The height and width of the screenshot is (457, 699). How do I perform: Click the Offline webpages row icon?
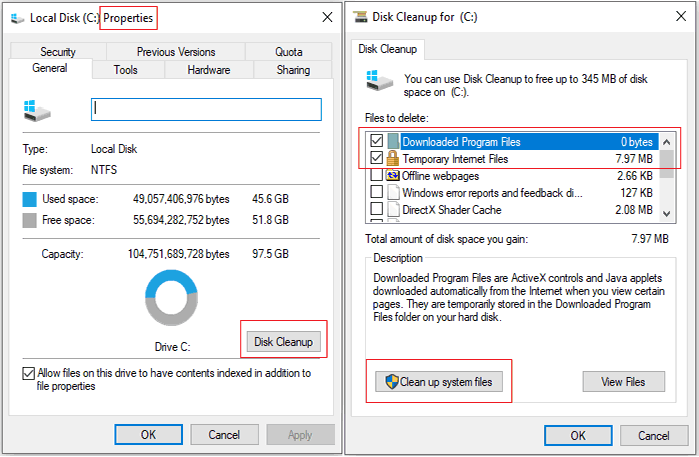point(393,175)
